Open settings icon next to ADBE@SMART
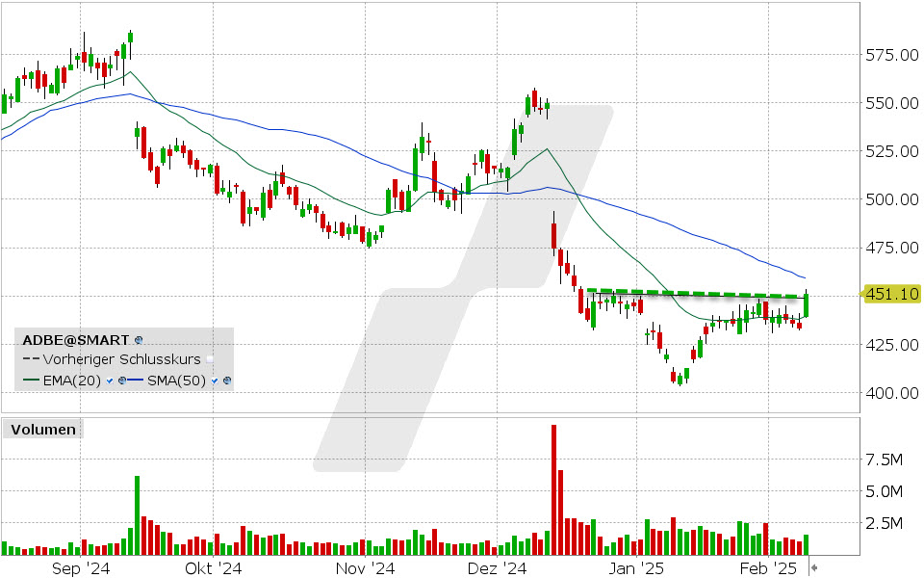Viewport: 924px width, 578px height. [x=139, y=340]
